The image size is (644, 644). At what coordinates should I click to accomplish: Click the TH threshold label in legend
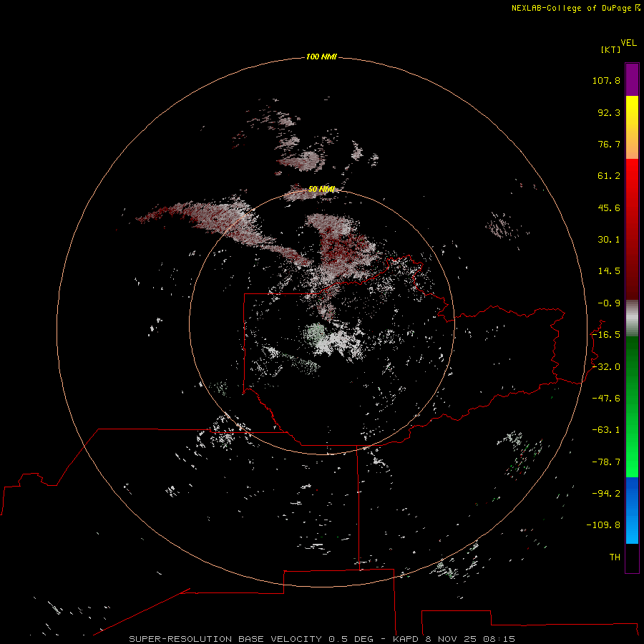click(615, 557)
